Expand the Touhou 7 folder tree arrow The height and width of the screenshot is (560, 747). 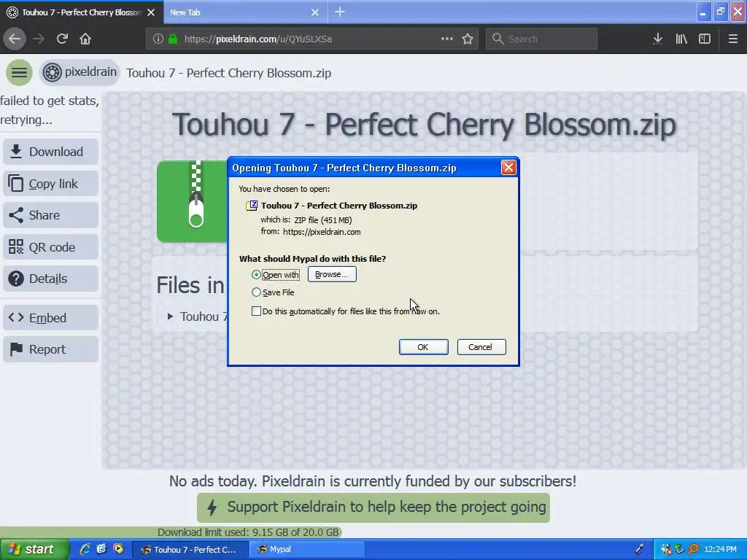coord(170,316)
